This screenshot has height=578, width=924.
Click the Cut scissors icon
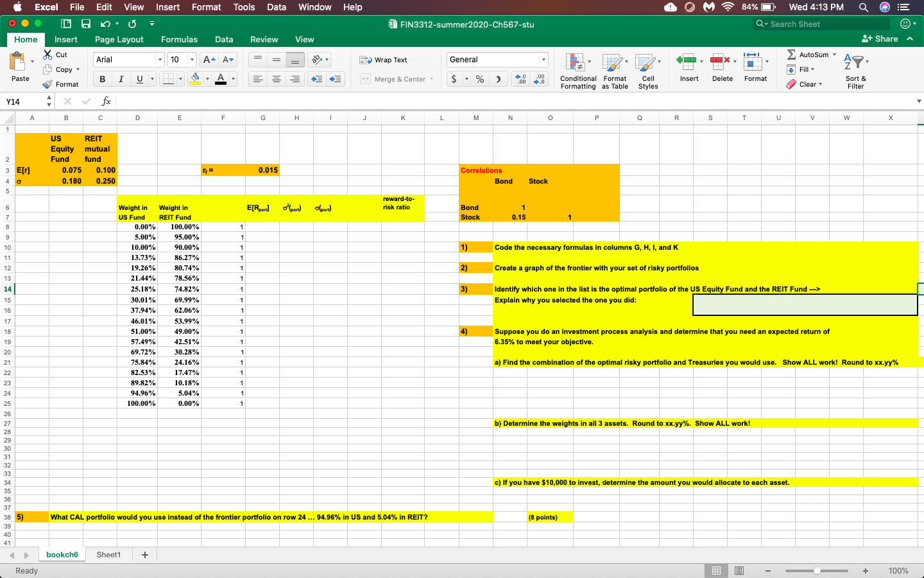[x=47, y=55]
